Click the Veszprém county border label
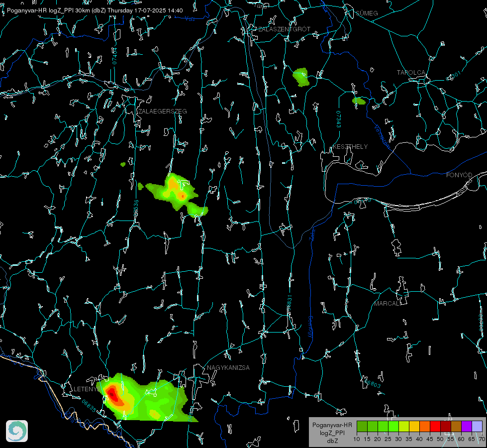This screenshot has height=448, width=487. (383, 136)
